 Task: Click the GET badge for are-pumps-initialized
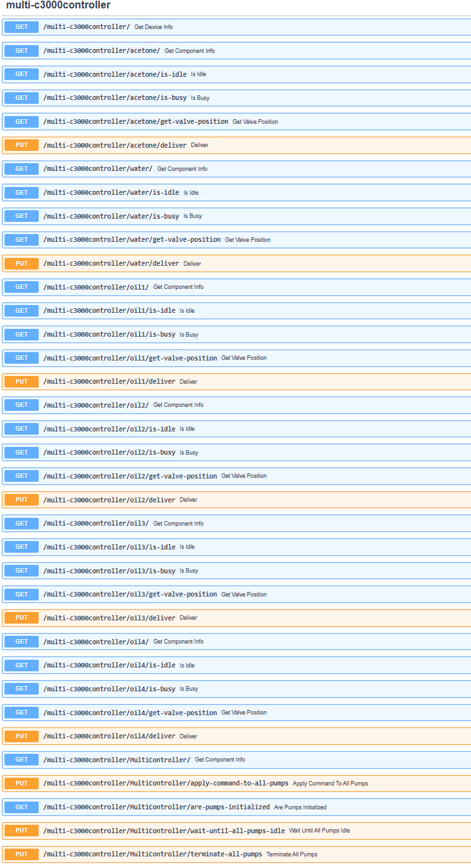point(22,807)
